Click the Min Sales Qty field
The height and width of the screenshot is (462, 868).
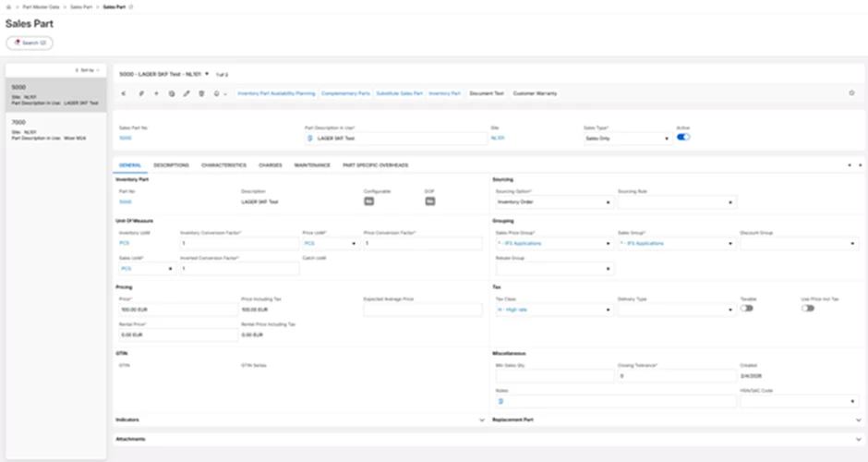554,375
